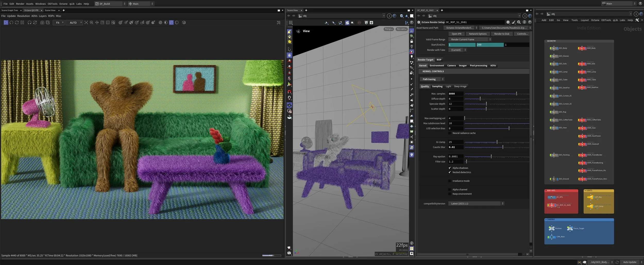Enable Alpha channel checkbox
This screenshot has width=644, height=265.
click(x=450, y=190)
